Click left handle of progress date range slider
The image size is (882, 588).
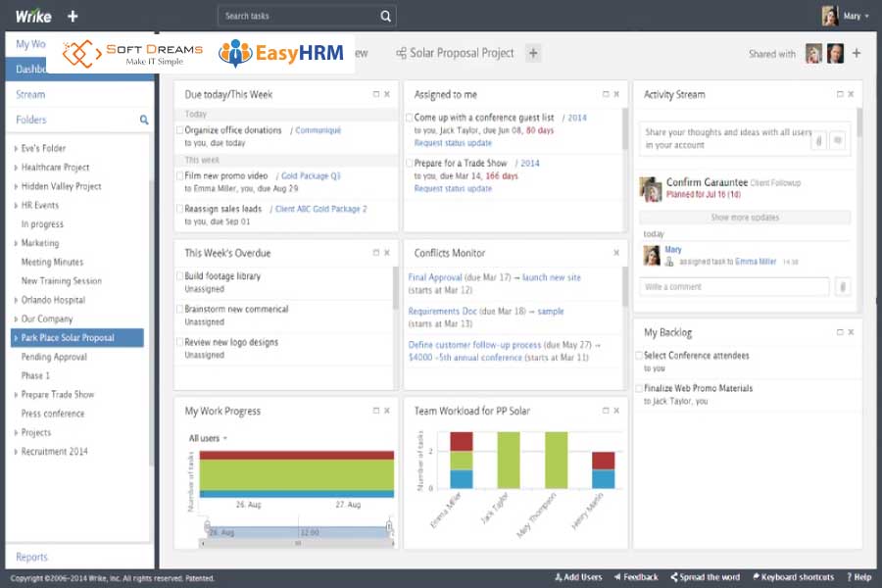[x=207, y=527]
